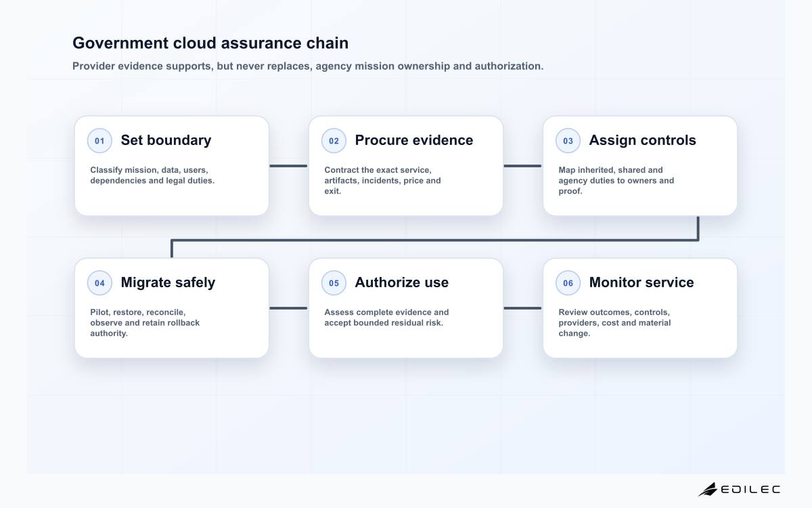Click the Government cloud assurance chain title

coord(210,43)
